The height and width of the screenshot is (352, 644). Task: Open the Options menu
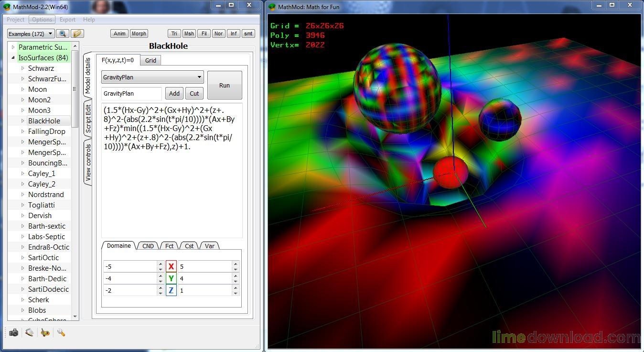coord(42,20)
